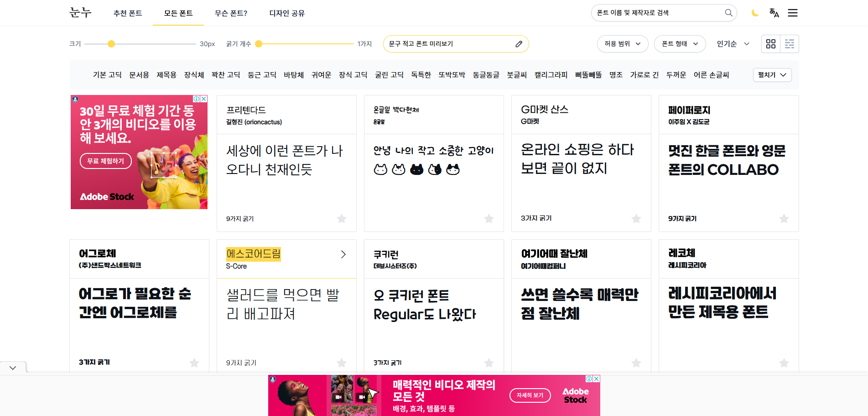Click the pencil edit icon in preview field

tap(519, 44)
